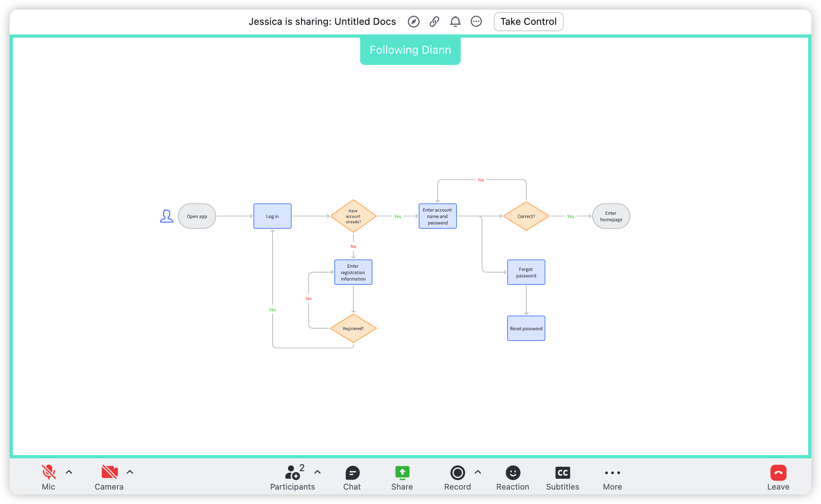Expand the Record options chevron

point(477,472)
